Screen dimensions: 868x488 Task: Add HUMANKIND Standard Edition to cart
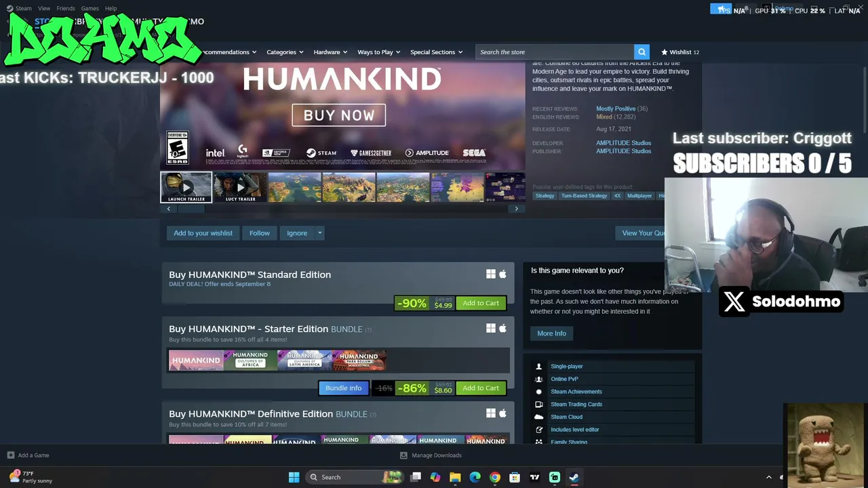(x=481, y=303)
